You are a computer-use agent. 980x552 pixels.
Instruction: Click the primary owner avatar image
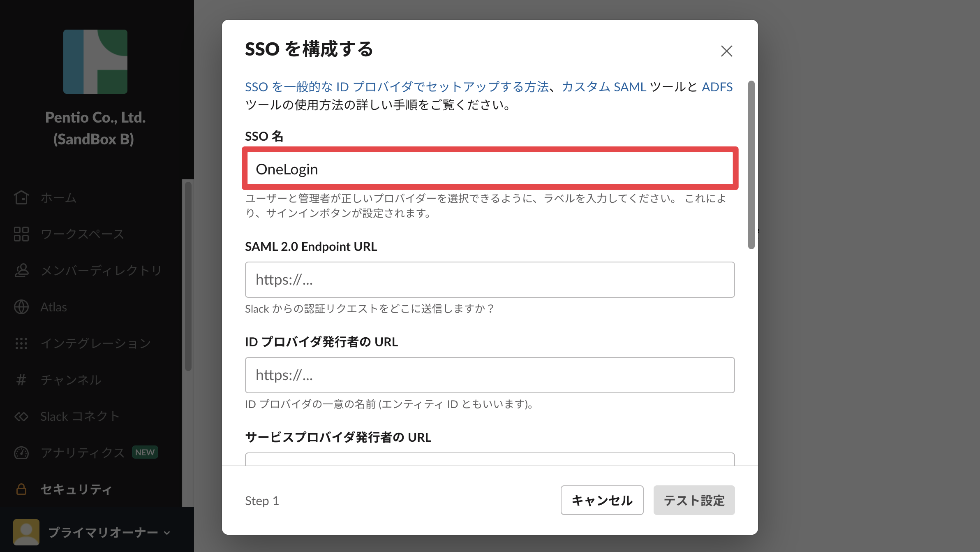pyautogui.click(x=26, y=532)
